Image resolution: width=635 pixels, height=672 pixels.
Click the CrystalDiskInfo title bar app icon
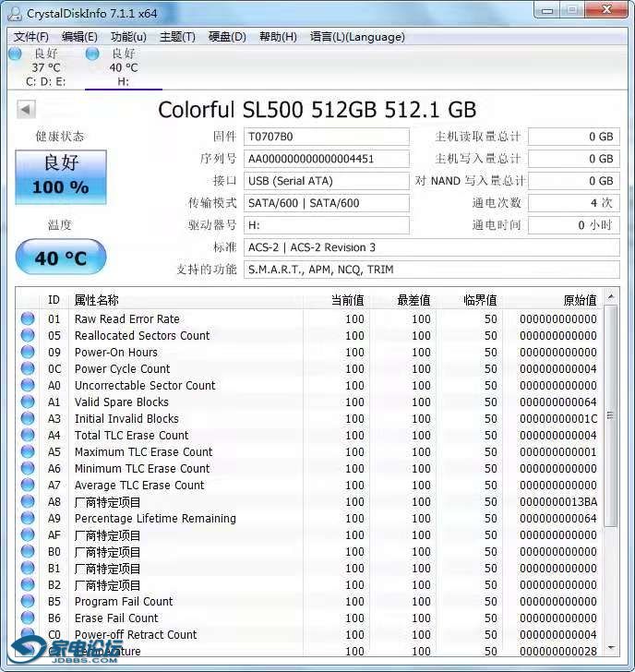click(x=14, y=14)
